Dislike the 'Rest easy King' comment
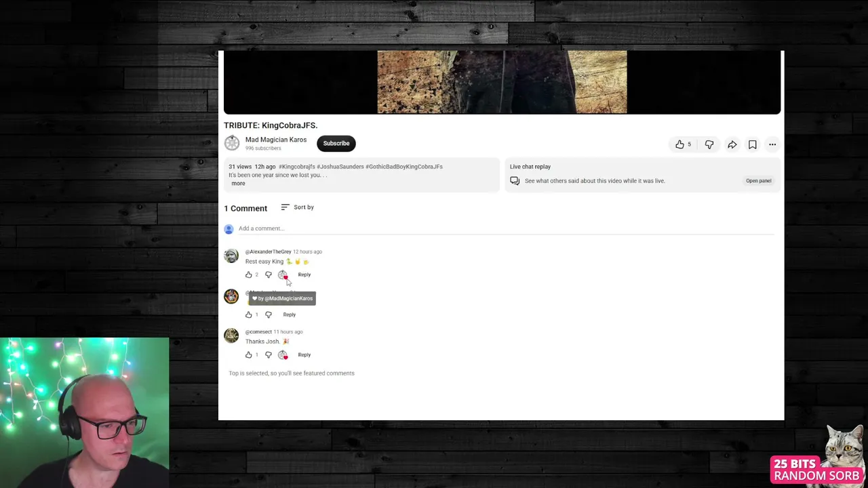 [269, 274]
